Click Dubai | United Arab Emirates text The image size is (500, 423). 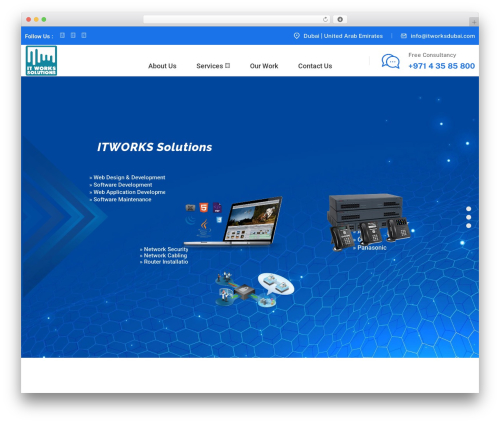point(343,36)
